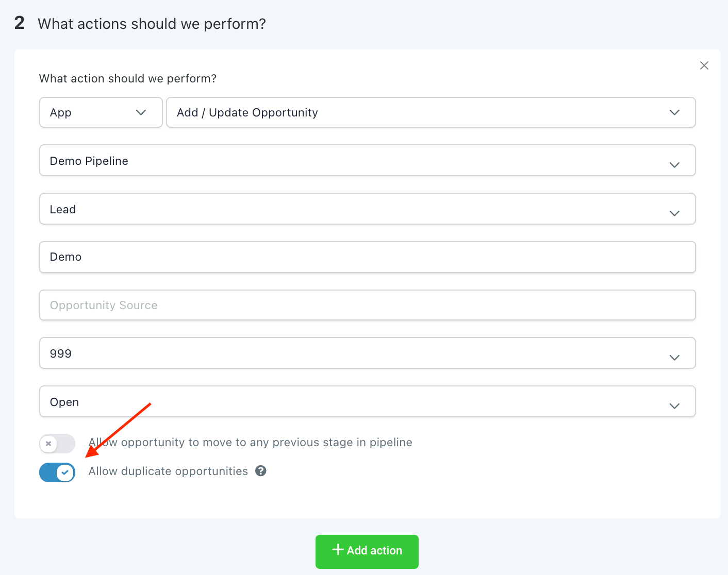728x575 pixels.
Task: Click the chevron next to Add / Update Opportunity
Action: pos(674,112)
